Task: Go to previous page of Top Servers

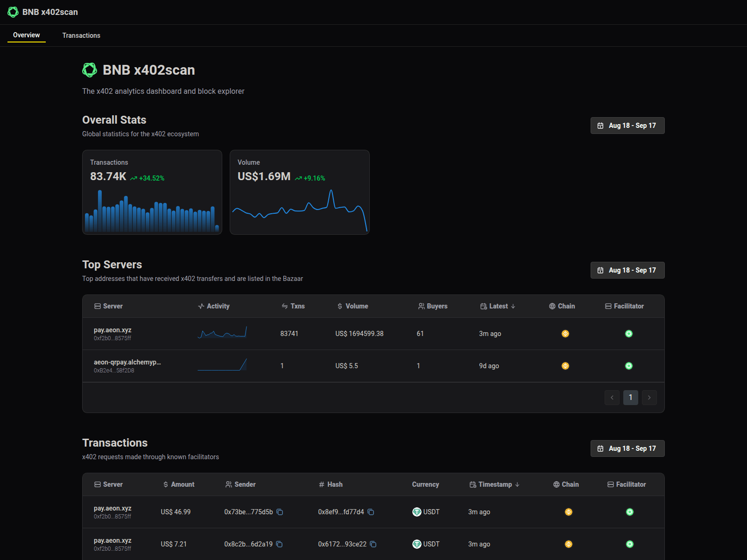Action: [x=612, y=398]
